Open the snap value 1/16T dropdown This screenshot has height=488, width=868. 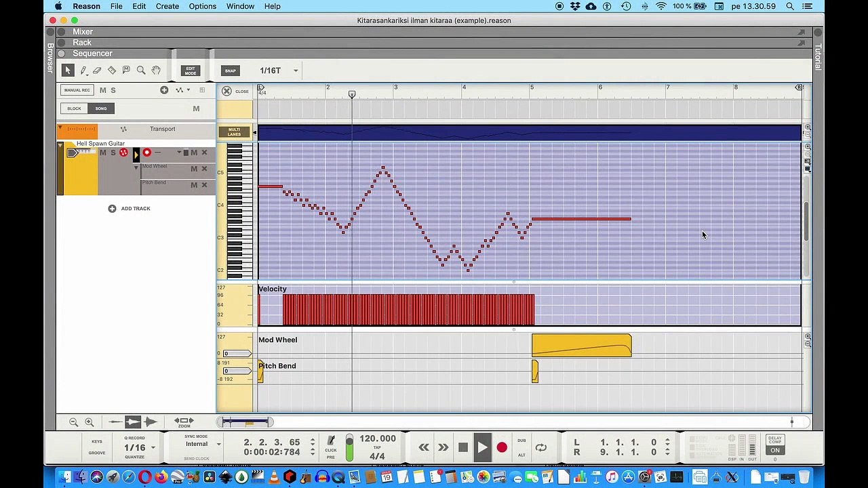(296, 70)
